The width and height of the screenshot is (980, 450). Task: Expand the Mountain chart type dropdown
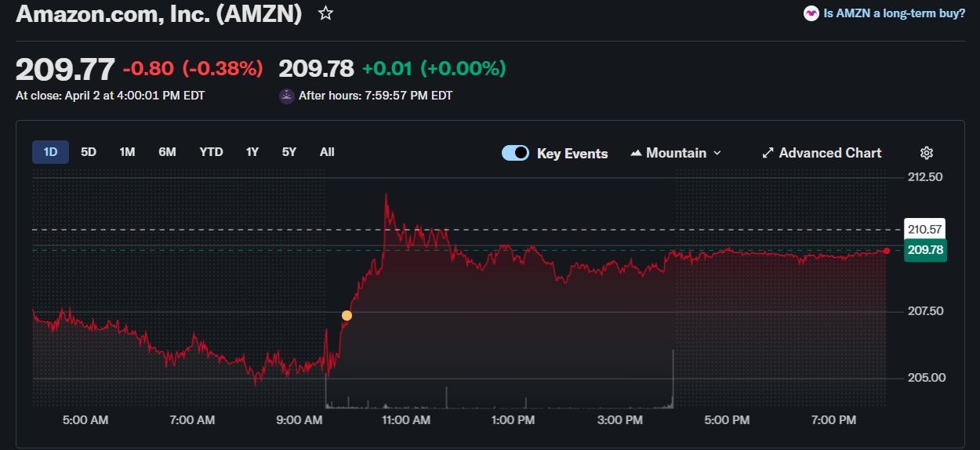click(x=717, y=153)
